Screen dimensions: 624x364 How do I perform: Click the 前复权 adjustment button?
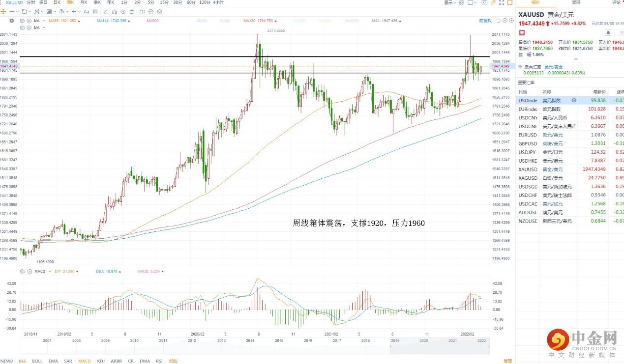coord(485,21)
